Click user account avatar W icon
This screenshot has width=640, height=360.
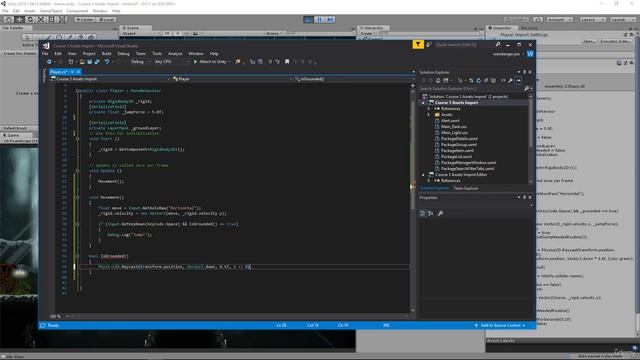point(530,54)
